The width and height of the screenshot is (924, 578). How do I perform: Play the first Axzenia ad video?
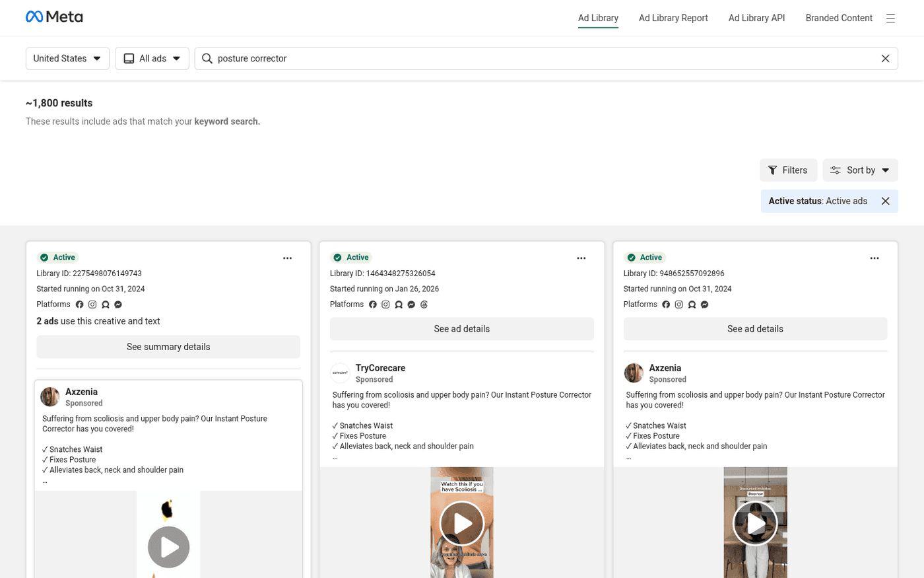(x=168, y=547)
